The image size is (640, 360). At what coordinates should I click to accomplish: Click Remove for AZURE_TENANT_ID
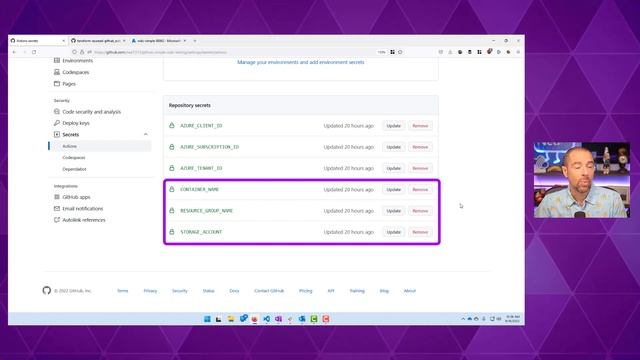click(x=420, y=168)
